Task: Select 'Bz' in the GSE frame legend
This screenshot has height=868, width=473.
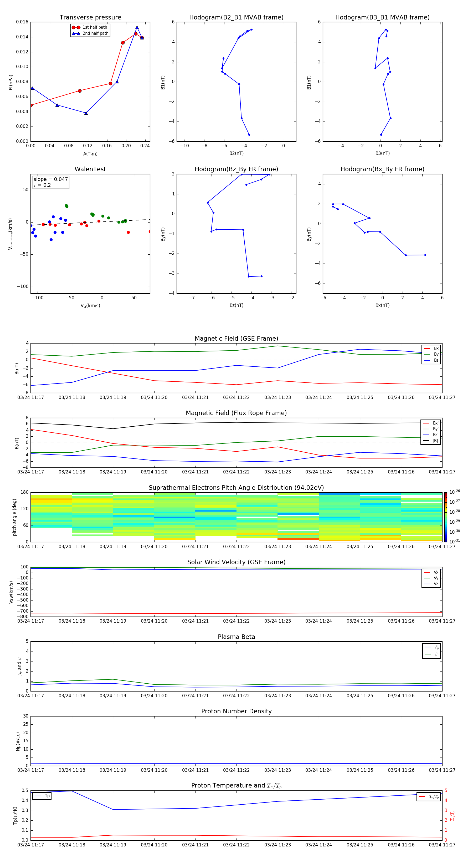Action: [431, 360]
